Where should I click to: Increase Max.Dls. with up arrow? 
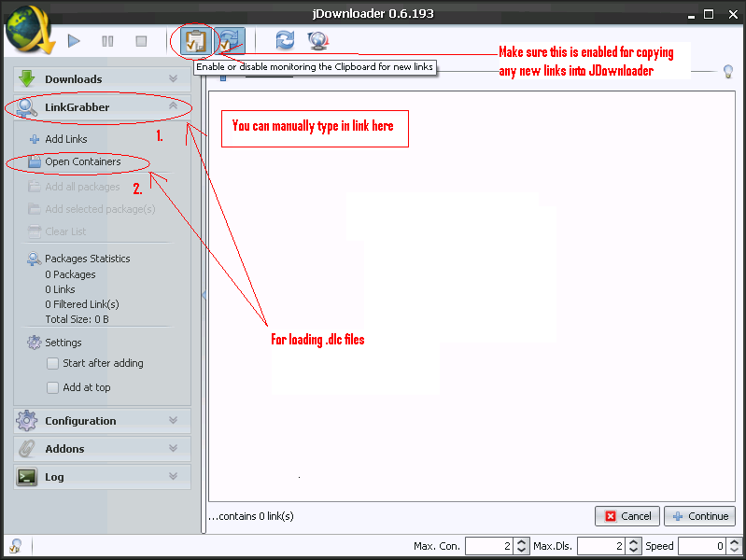[633, 542]
